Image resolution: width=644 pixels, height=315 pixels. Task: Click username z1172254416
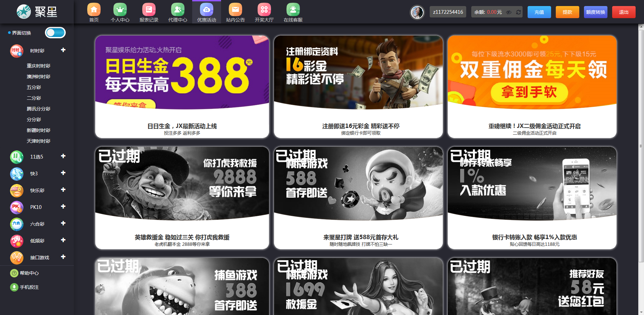(x=448, y=12)
